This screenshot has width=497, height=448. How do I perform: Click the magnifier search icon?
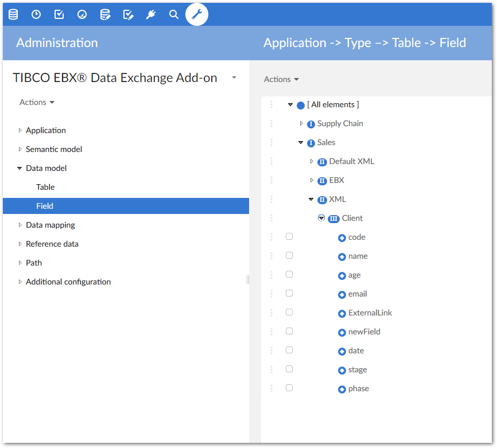[x=174, y=14]
